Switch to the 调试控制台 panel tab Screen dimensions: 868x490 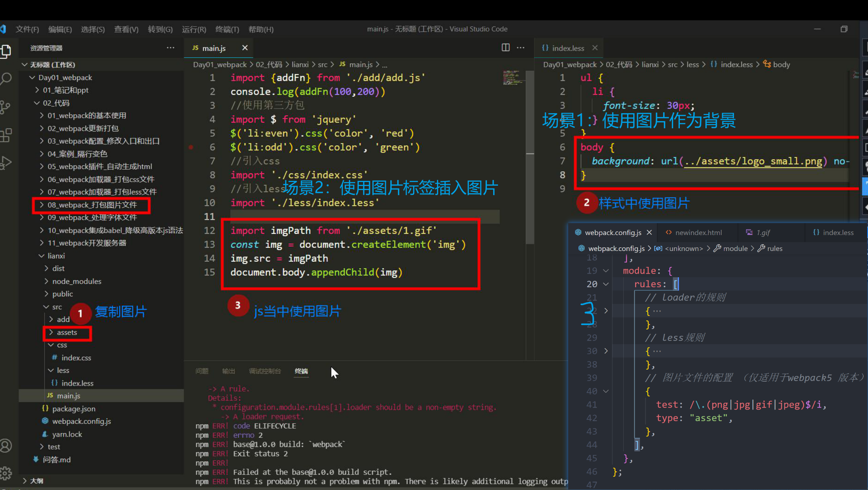tap(265, 371)
